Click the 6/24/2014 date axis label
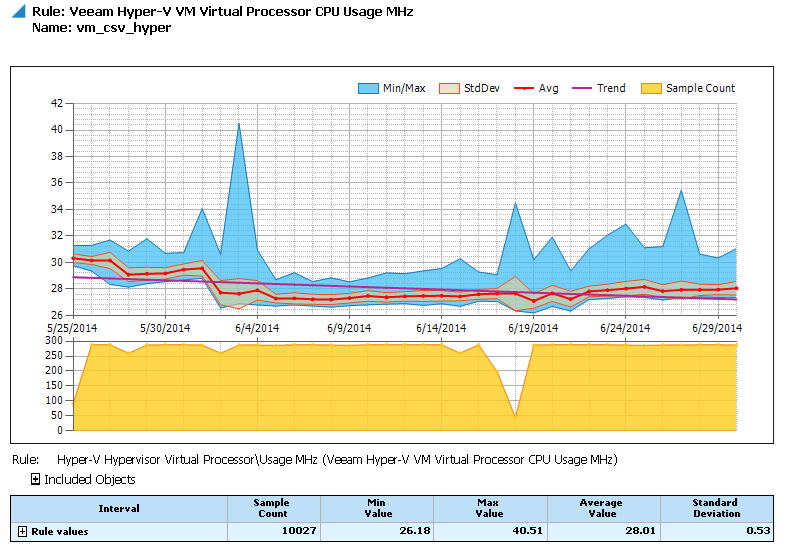This screenshot has height=546, width=800. coord(625,328)
